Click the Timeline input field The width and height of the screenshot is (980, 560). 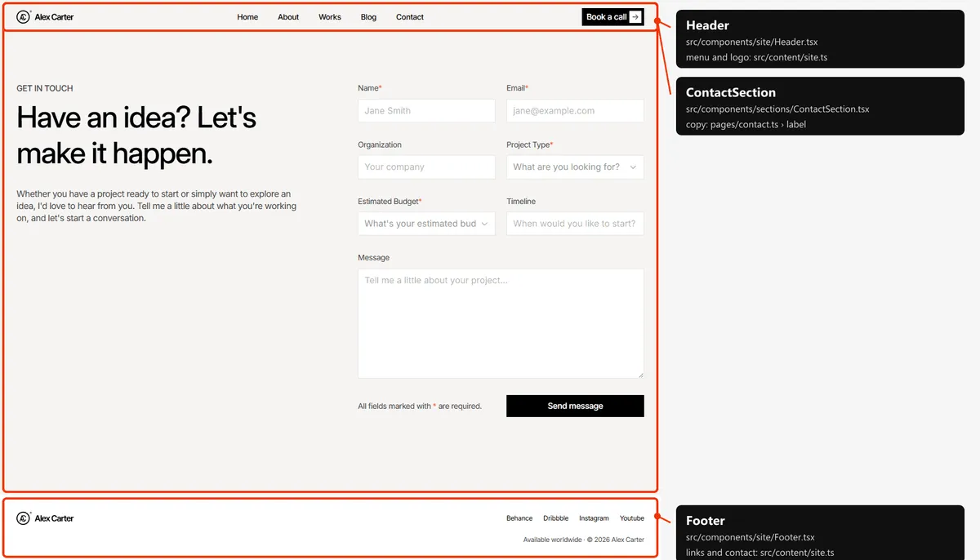575,224
